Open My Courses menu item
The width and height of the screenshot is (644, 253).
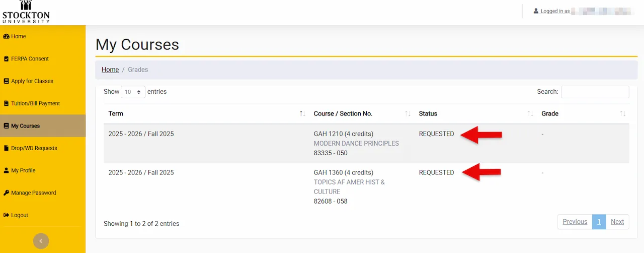click(26, 126)
